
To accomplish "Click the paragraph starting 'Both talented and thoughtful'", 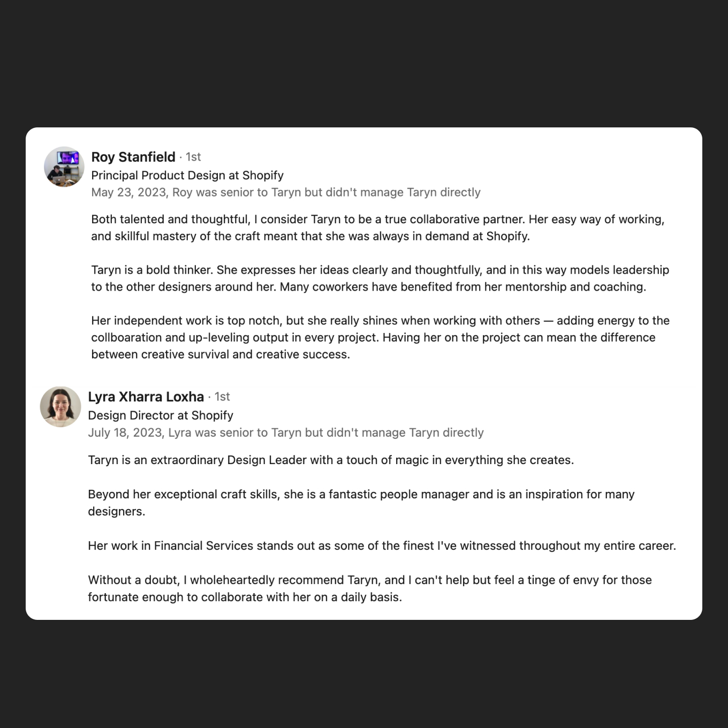I will 378,227.
